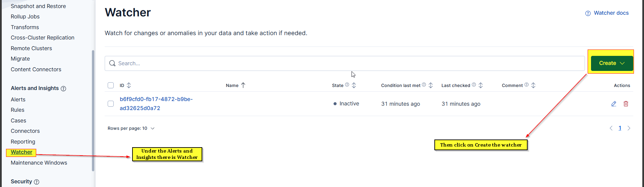Click the watcher Search field
Viewport: 644px width, 187px height.
pos(345,63)
